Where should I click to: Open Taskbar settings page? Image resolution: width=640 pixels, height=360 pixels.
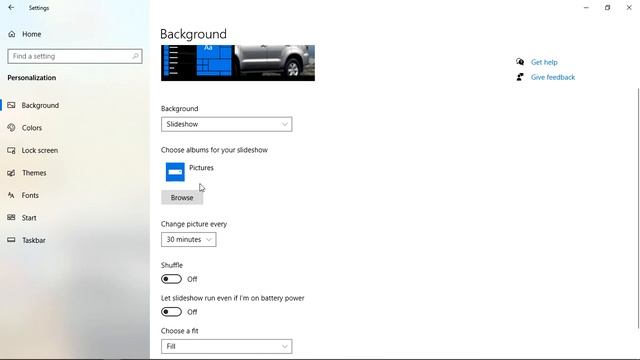(x=33, y=240)
